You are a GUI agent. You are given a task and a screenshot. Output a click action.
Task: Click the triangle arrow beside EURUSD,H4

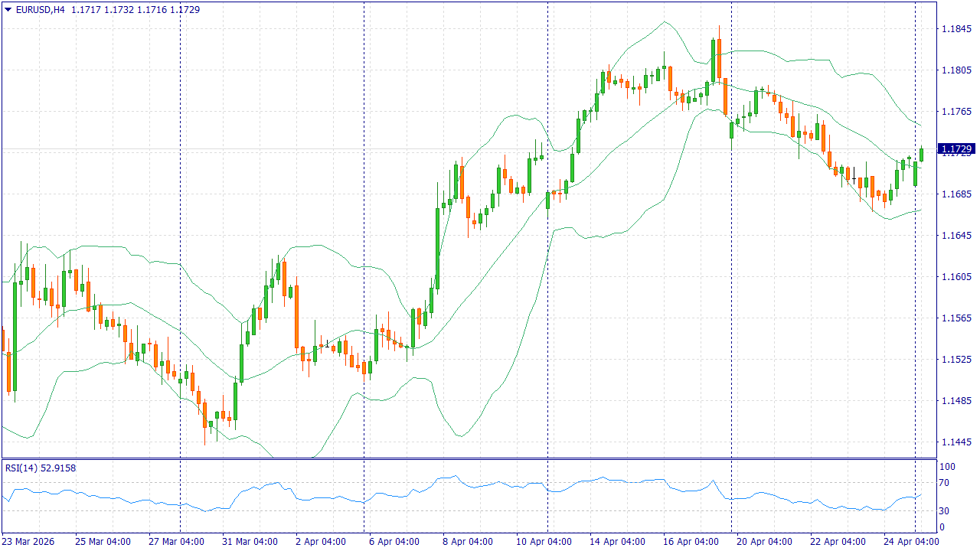click(8, 10)
